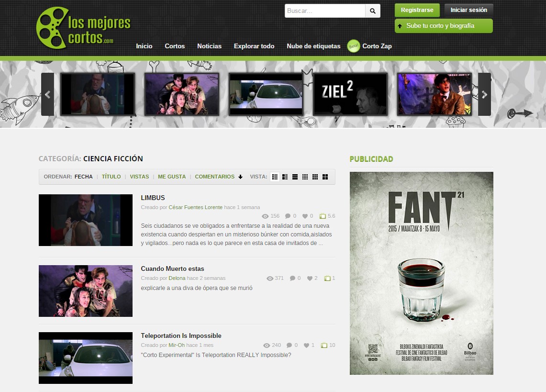Advance carousel with the next arrow
546x392 pixels.
coord(484,94)
